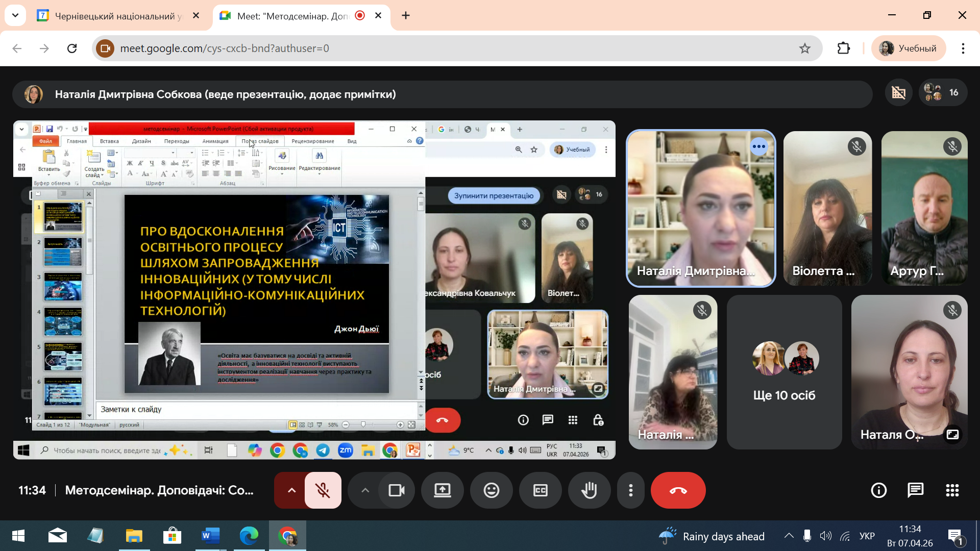Send a reaction with the emoji button

[491, 490]
